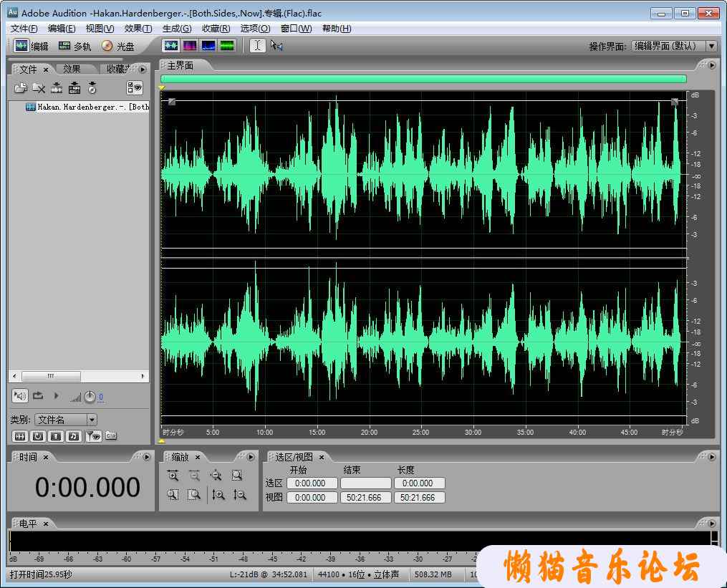Click the view end time field 50:21.666
The image size is (727, 588).
click(366, 498)
